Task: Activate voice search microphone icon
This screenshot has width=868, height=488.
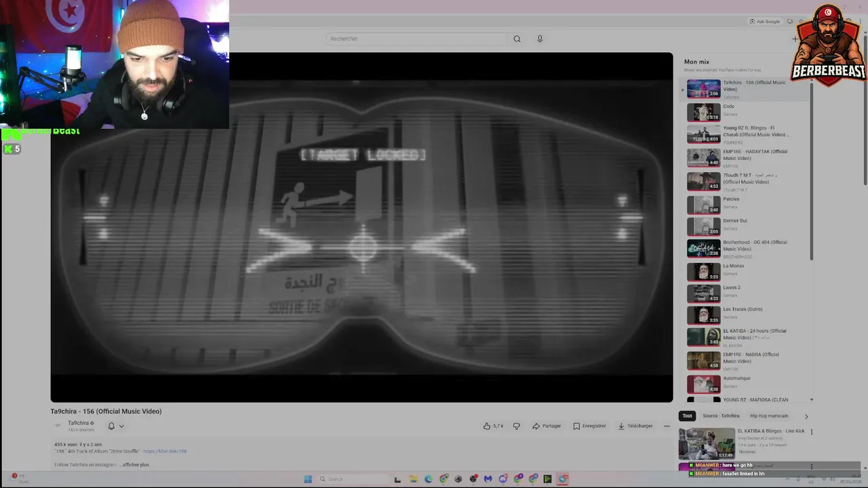Action: 540,39
